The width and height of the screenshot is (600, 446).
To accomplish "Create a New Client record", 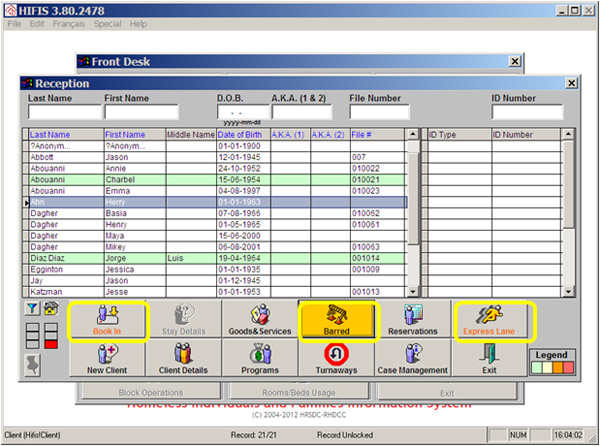I will 108,357.
